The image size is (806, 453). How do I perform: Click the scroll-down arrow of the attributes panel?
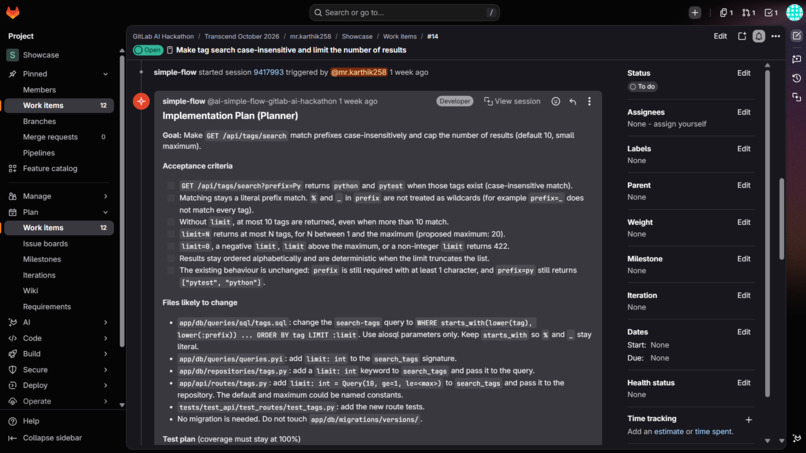pos(767,441)
